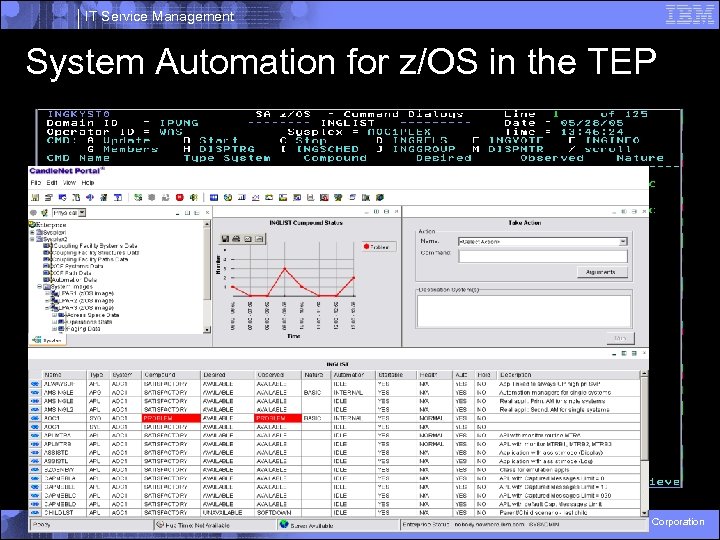
Task: Click INGGROUP command in SA z/OS terminal
Action: point(424,149)
